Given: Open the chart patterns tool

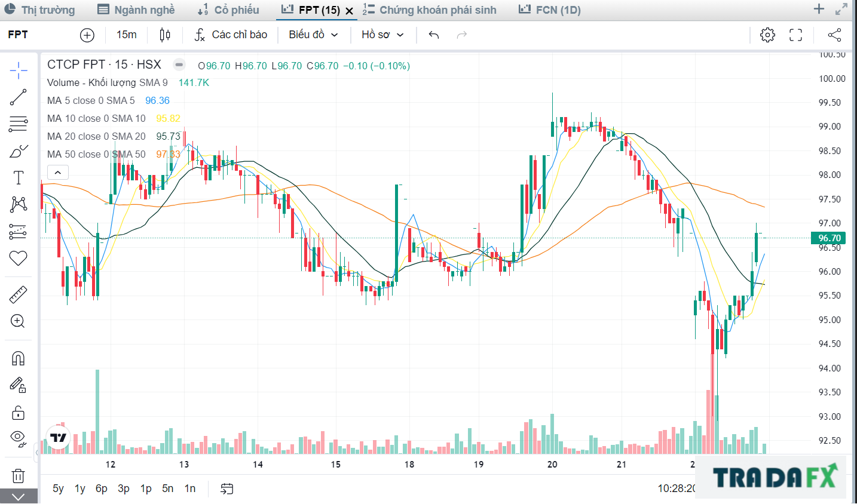Looking at the screenshot, I should [x=19, y=205].
